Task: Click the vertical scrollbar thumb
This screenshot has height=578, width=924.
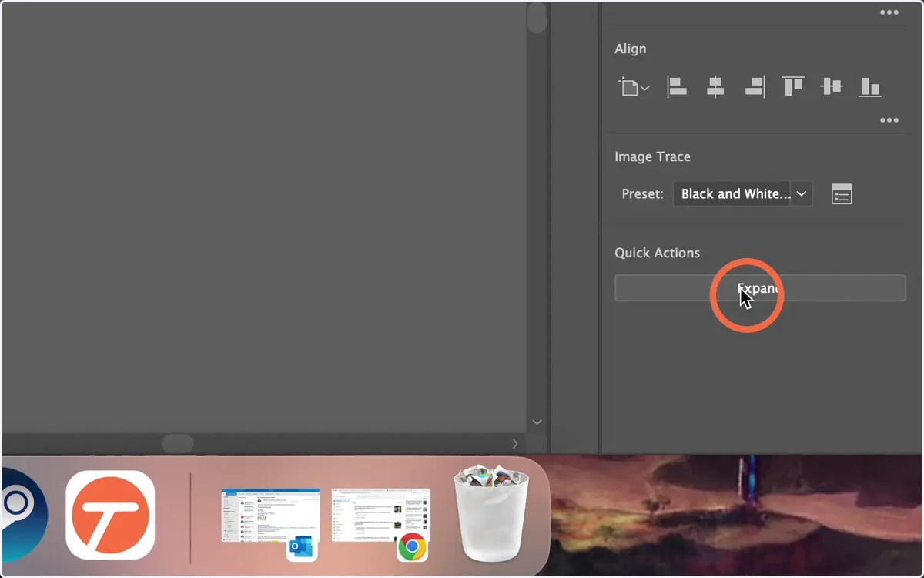Action: pyautogui.click(x=537, y=17)
